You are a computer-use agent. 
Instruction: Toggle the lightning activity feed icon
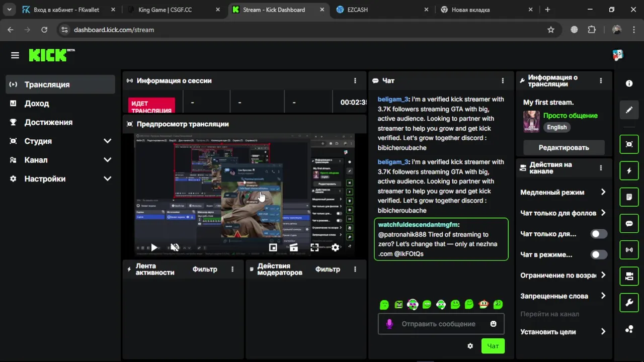click(x=629, y=171)
